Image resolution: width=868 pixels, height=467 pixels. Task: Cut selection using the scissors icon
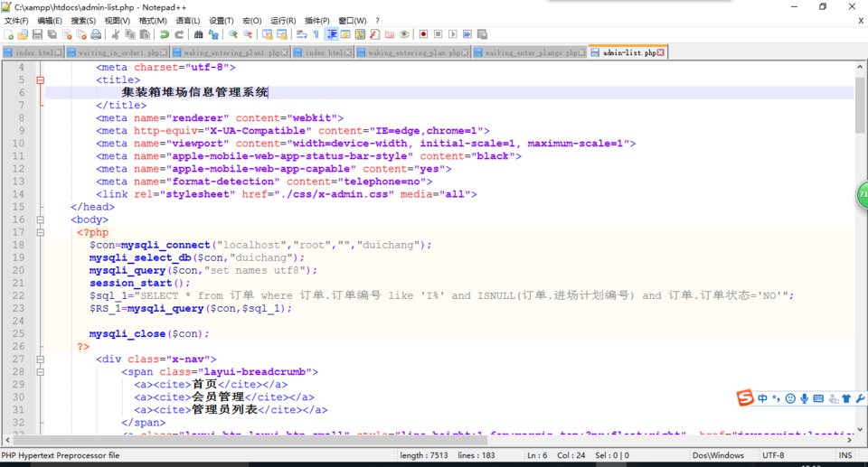[x=116, y=34]
